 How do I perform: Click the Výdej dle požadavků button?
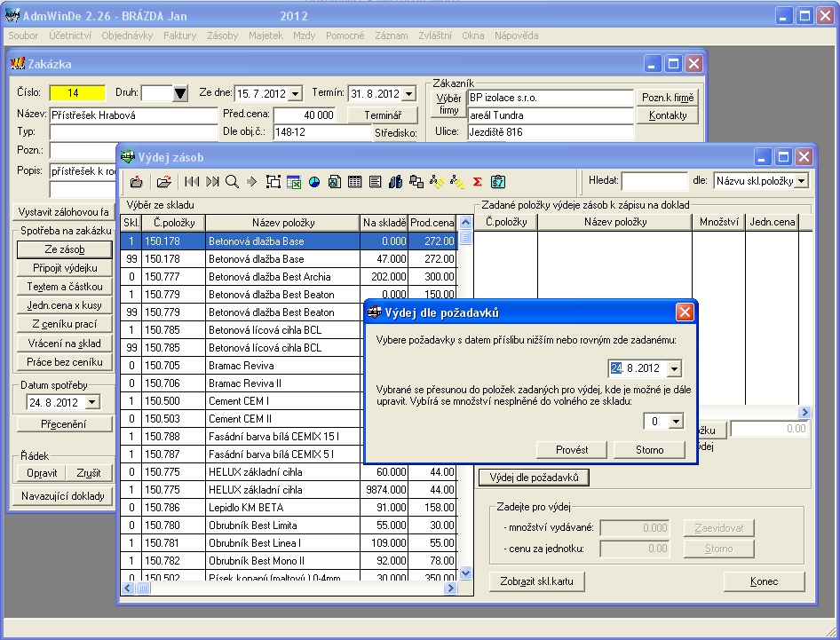click(535, 478)
